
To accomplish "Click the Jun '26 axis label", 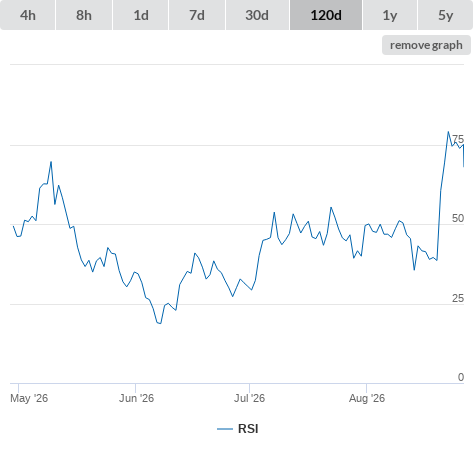I will 137,398.
